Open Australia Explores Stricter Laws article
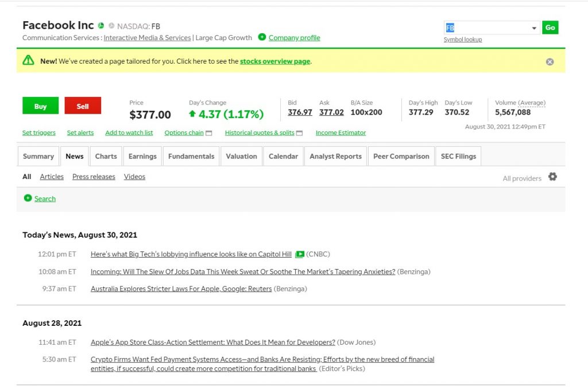Image resolution: width=588 pixels, height=389 pixels. [x=181, y=289]
